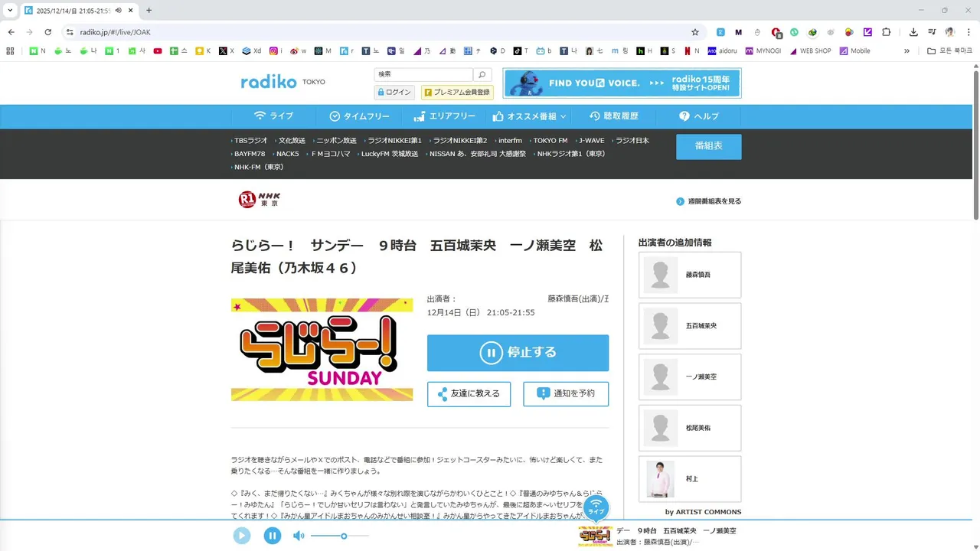
Task: Select the TBSラジオ station
Action: click(250, 141)
